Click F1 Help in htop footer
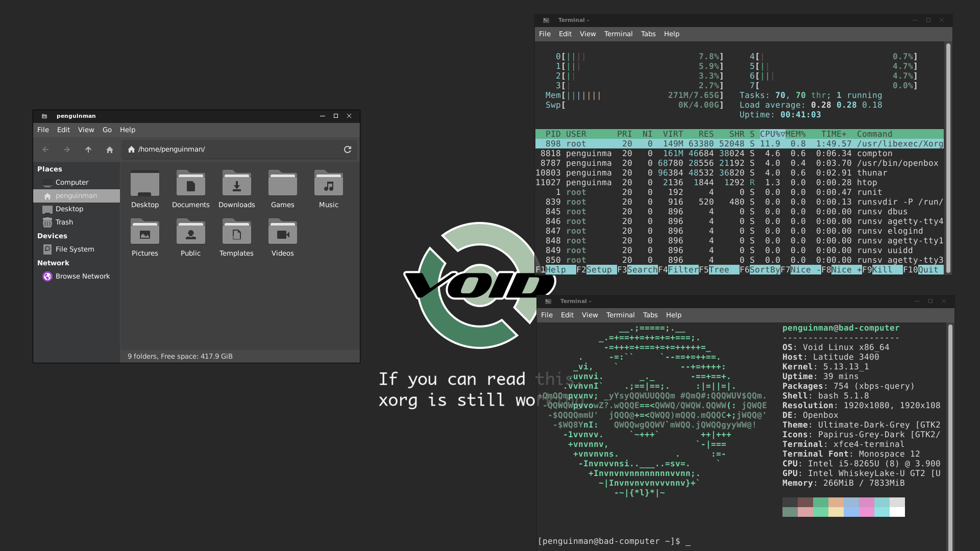Viewport: 980px width, 551px height. (555, 270)
